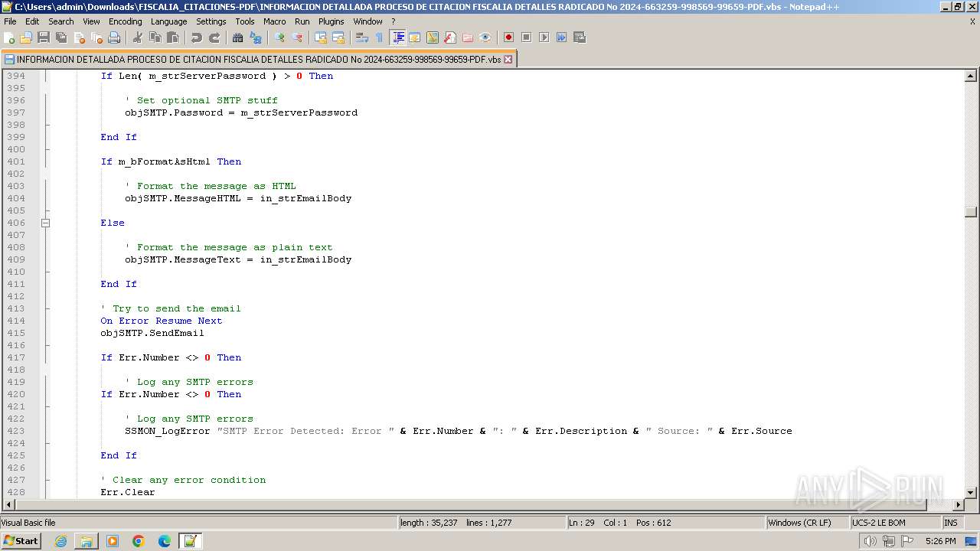Save the current file via toolbar
980x551 pixels.
click(x=44, y=37)
